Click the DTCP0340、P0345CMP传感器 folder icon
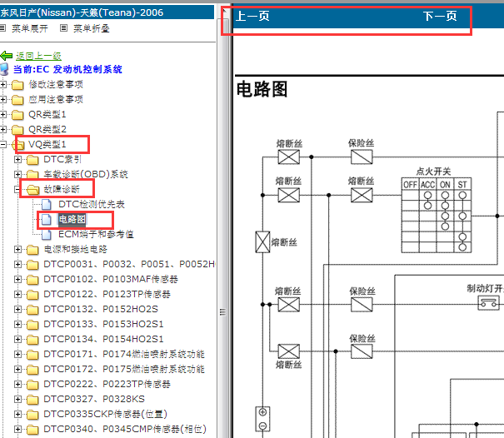Image resolution: width=504 pixels, height=438 pixels. pyautogui.click(x=32, y=430)
